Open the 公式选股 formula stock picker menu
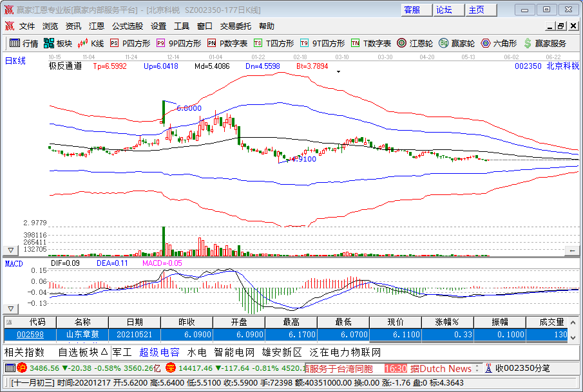This screenshot has width=583, height=392. pyautogui.click(x=127, y=26)
